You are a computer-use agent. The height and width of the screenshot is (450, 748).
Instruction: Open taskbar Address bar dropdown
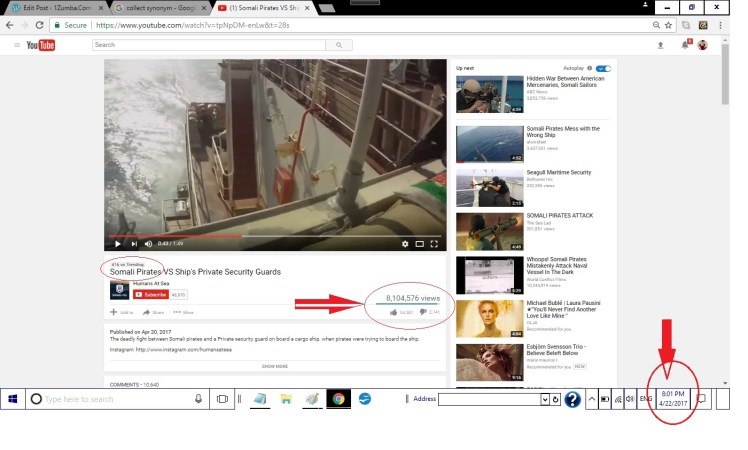543,399
